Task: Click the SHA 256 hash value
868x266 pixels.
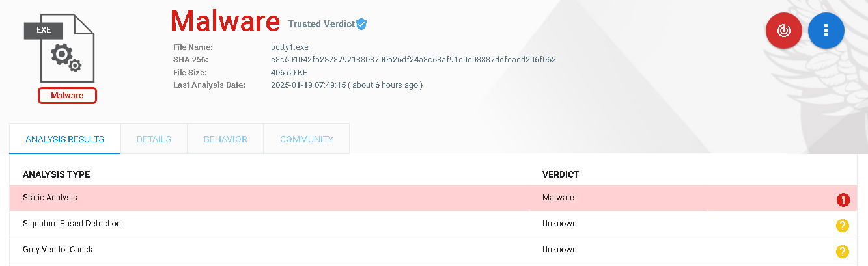Action: [413, 60]
